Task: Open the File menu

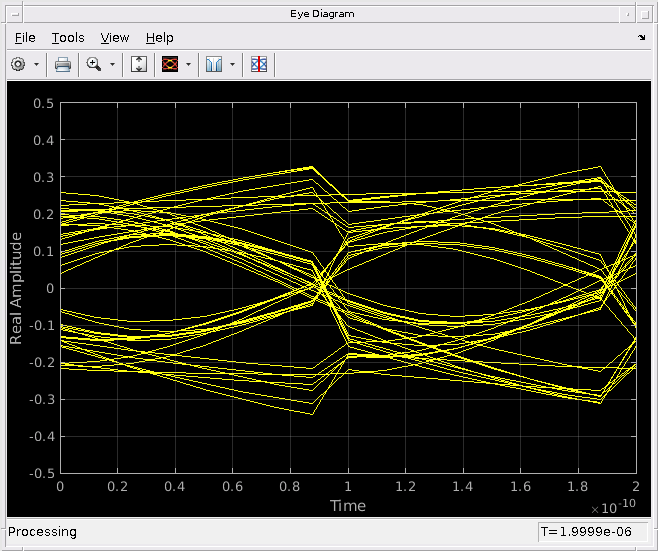Action: tap(25, 37)
